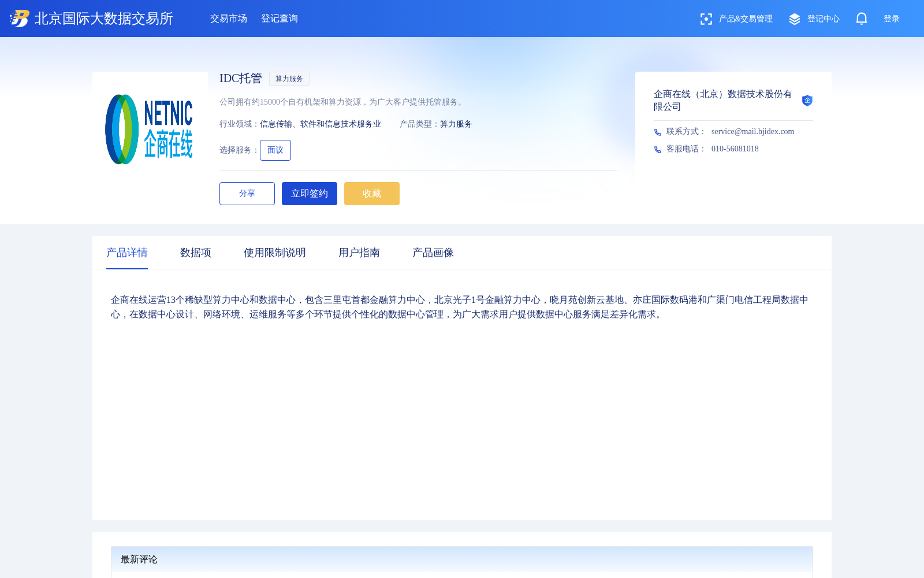
Task: Click the site title 北京国际大数据交易所
Action: coord(104,18)
